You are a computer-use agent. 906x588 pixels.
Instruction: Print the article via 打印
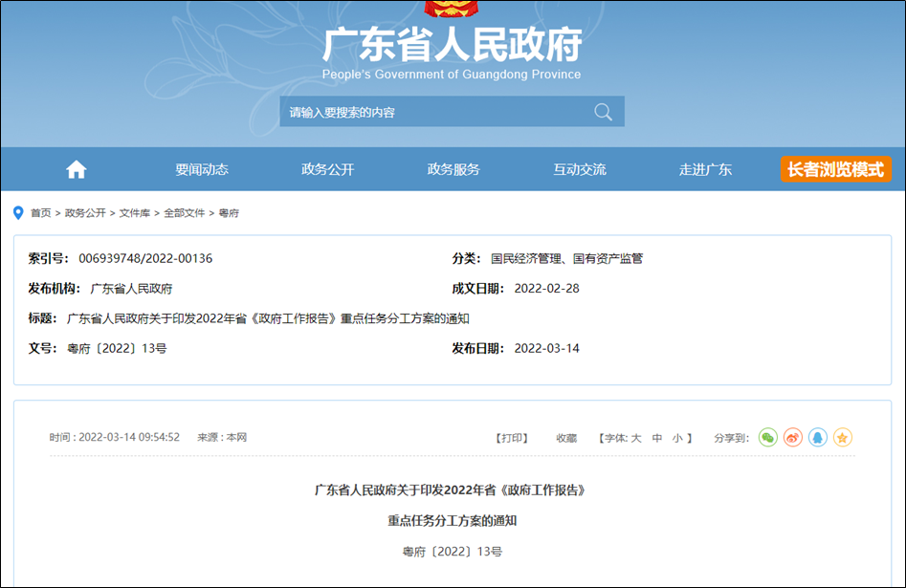512,439
